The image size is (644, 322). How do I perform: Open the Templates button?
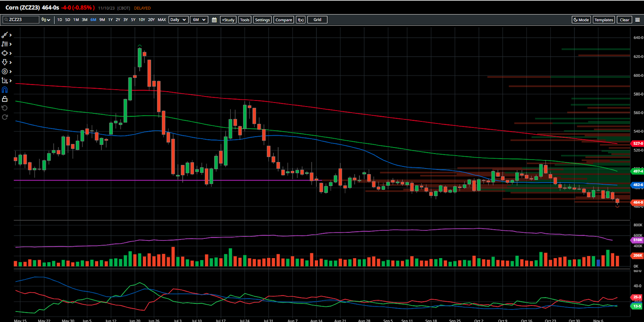pos(604,20)
